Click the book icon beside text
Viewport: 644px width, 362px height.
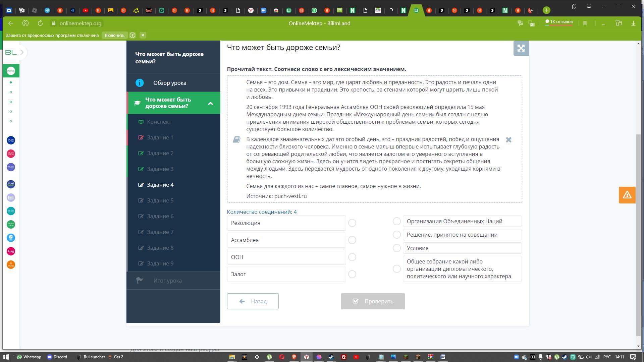click(x=236, y=139)
